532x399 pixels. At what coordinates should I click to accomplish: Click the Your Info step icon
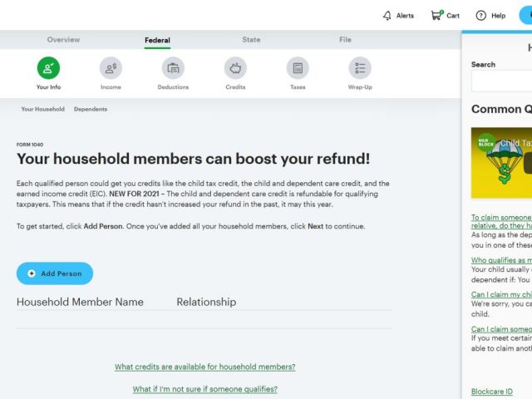48,68
